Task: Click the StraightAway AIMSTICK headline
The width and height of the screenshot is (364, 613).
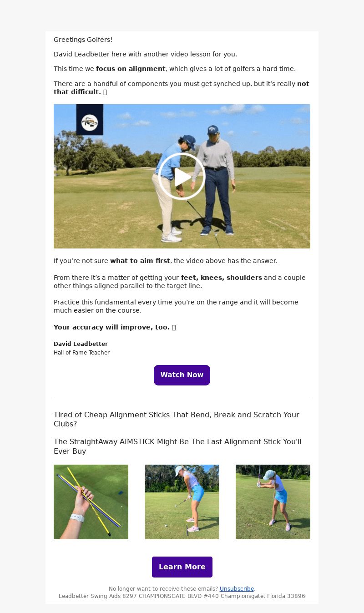Action: tap(177, 446)
